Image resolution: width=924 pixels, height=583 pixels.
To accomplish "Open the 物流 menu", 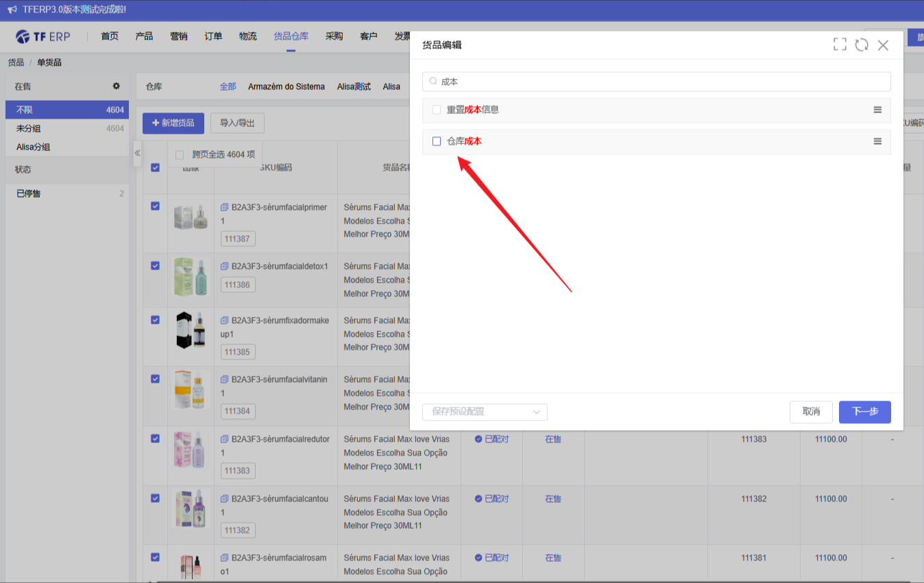I will [x=247, y=36].
